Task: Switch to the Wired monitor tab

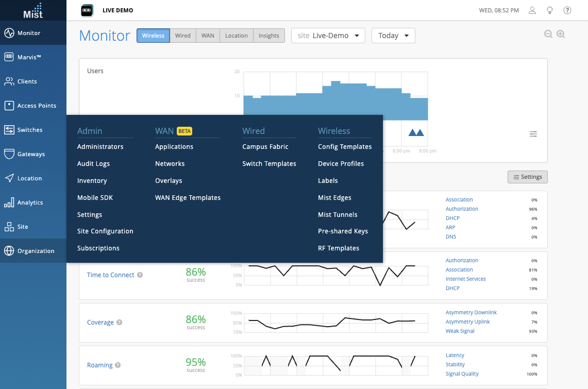Action: tap(182, 36)
